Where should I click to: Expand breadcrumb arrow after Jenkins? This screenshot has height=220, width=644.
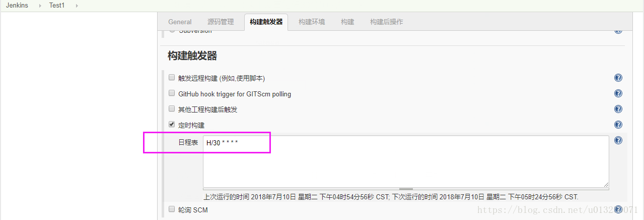[x=40, y=6]
